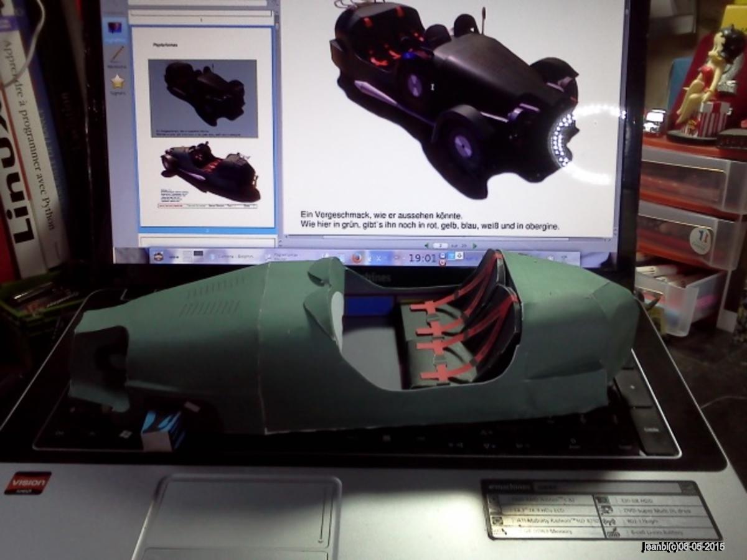Launch Firefox from the taskbar

(x=357, y=257)
